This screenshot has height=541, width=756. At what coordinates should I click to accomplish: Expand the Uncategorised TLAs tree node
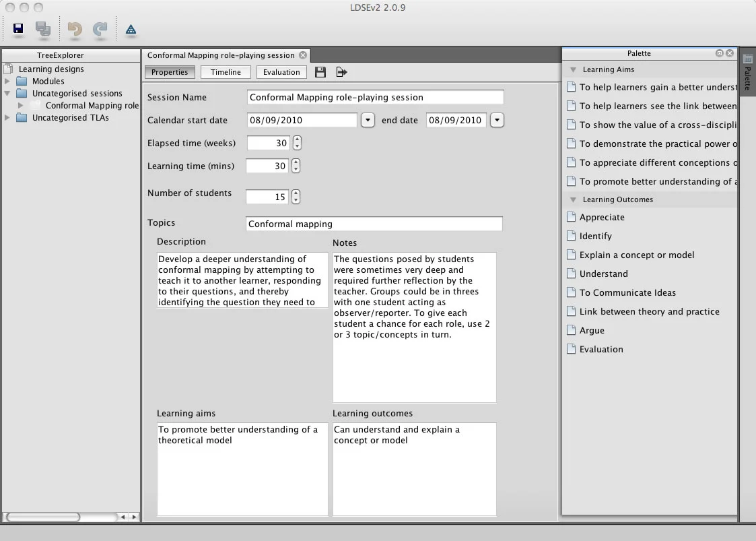tap(7, 117)
